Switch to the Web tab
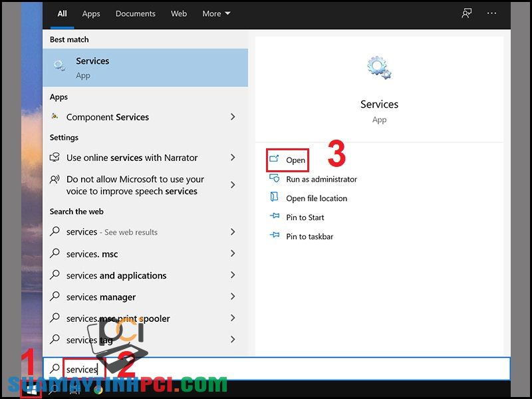532x399 pixels. (x=179, y=13)
